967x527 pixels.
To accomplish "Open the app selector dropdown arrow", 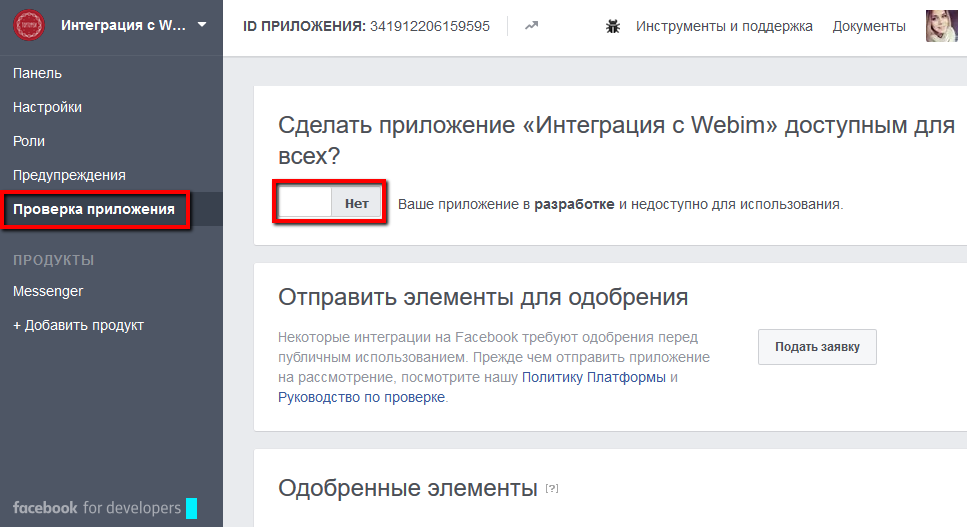I will [x=202, y=25].
